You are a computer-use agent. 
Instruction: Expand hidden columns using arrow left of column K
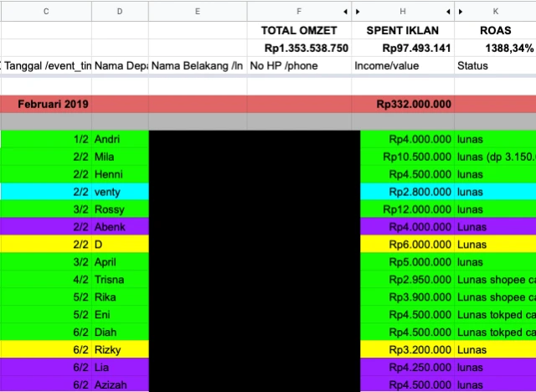460,11
